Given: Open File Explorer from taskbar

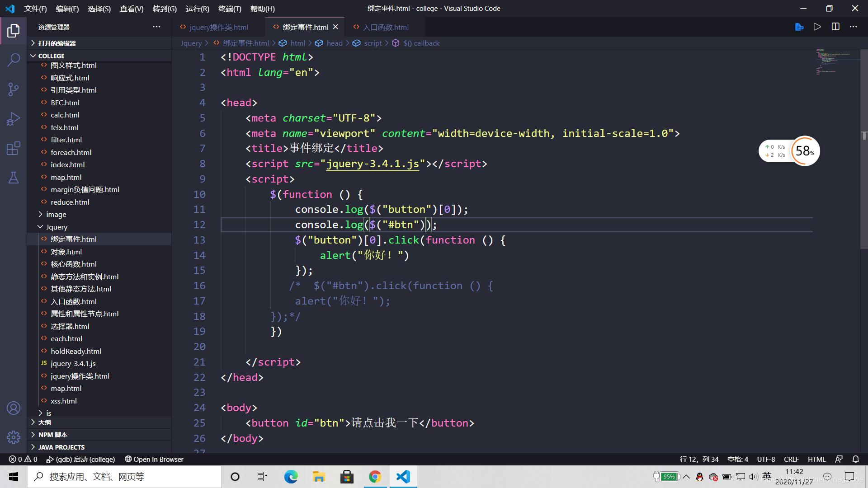Looking at the screenshot, I should click(319, 477).
